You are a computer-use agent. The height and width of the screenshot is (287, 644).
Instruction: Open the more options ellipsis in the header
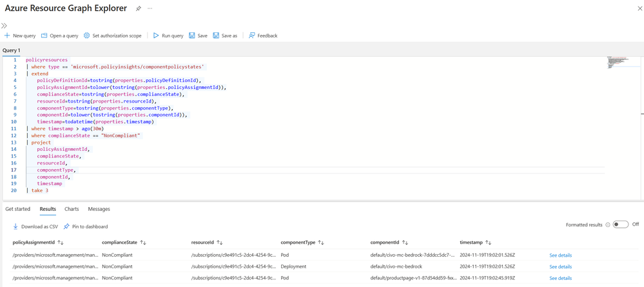tap(150, 8)
